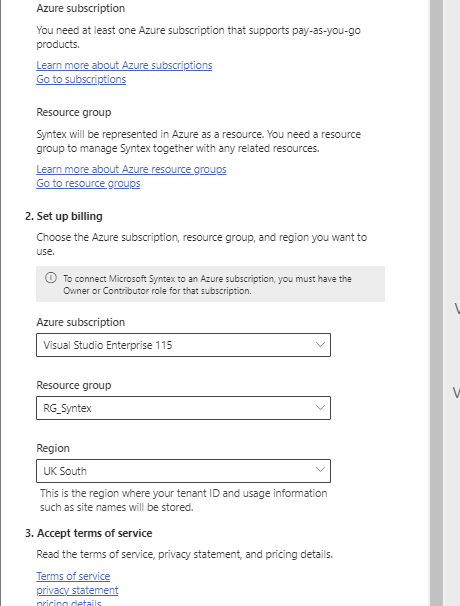
Task: Click the region storage description text
Action: [x=184, y=500]
